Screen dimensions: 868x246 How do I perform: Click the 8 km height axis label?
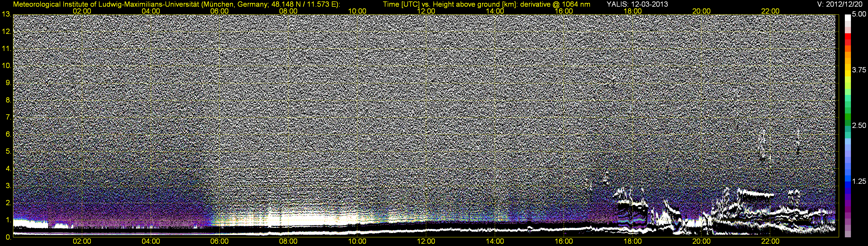[8, 100]
